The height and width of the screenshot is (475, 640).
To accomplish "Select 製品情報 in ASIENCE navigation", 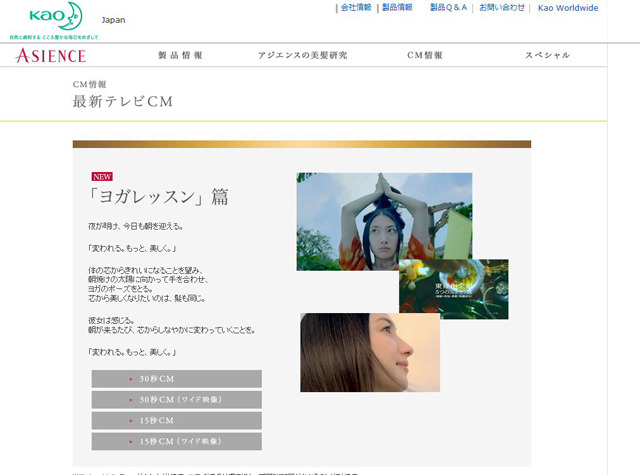I will (x=180, y=55).
